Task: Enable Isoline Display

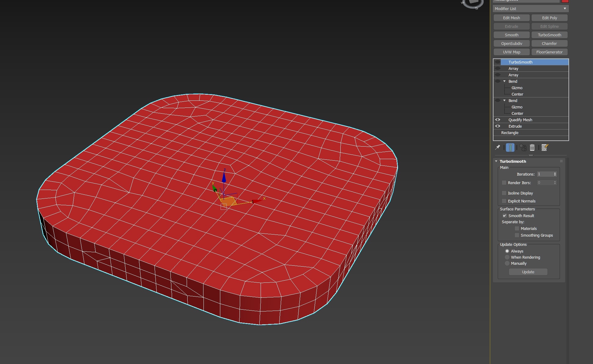Action: [x=504, y=193]
